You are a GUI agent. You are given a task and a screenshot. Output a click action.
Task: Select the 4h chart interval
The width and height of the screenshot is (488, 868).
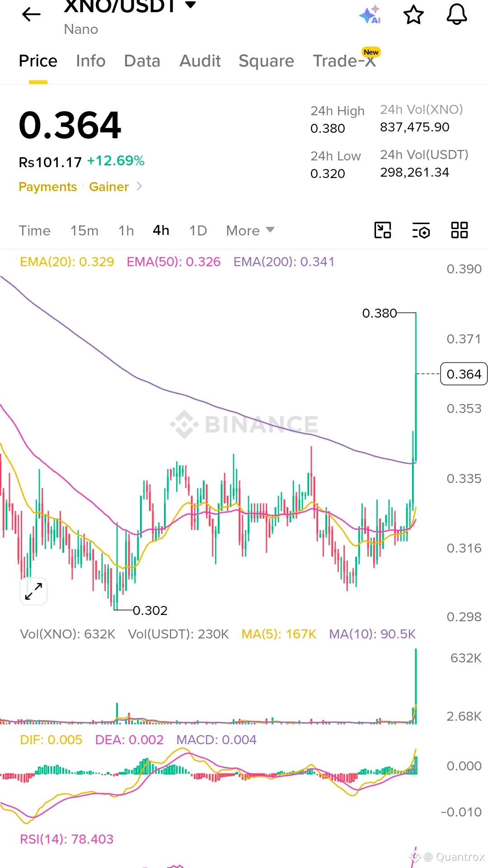coord(161,230)
